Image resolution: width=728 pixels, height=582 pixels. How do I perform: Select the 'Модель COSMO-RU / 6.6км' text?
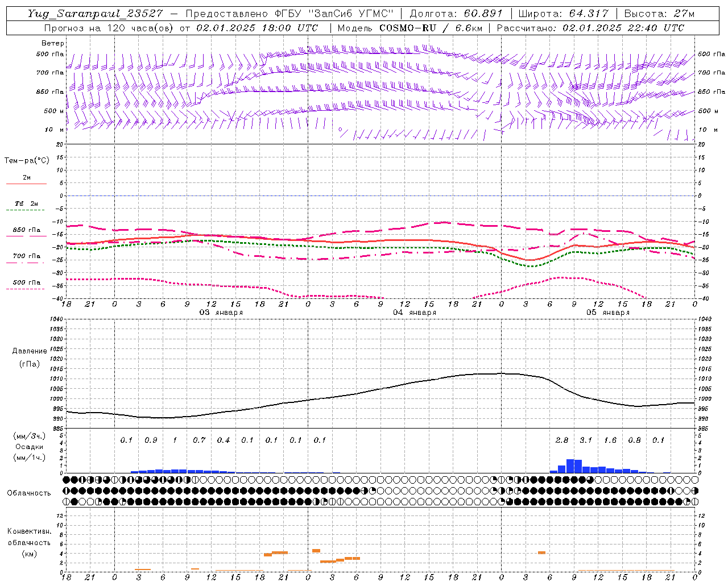[410, 28]
